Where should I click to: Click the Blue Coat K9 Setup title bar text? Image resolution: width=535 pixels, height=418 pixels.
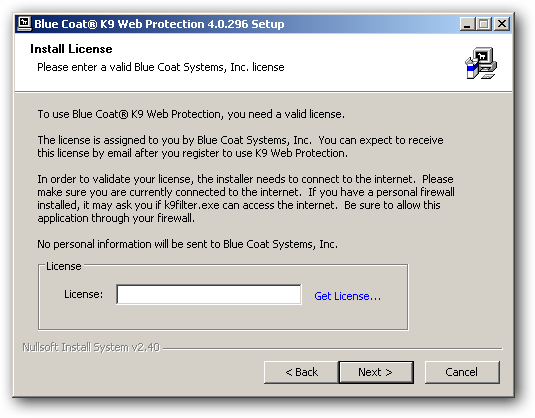tap(159, 24)
